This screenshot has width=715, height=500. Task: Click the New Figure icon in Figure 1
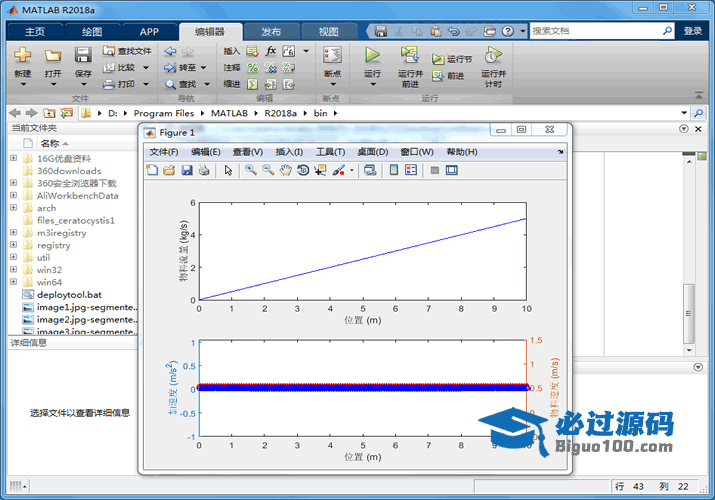pos(152,170)
